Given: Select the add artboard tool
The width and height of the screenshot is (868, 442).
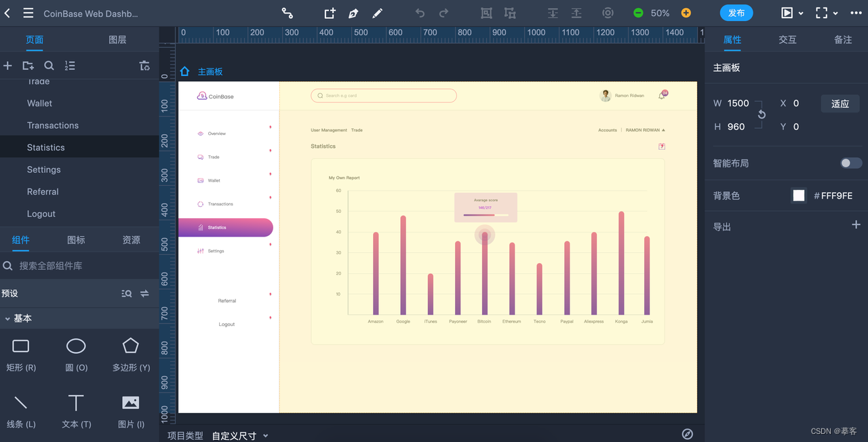Looking at the screenshot, I should [x=330, y=13].
